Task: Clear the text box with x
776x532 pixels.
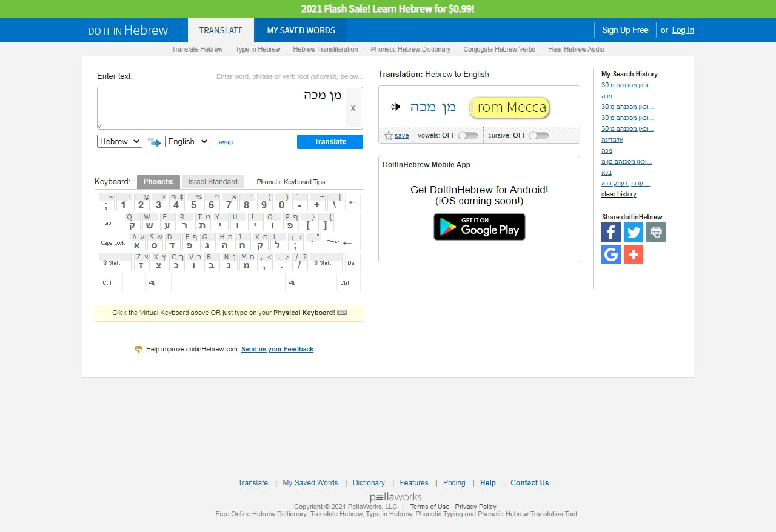Action: click(353, 108)
